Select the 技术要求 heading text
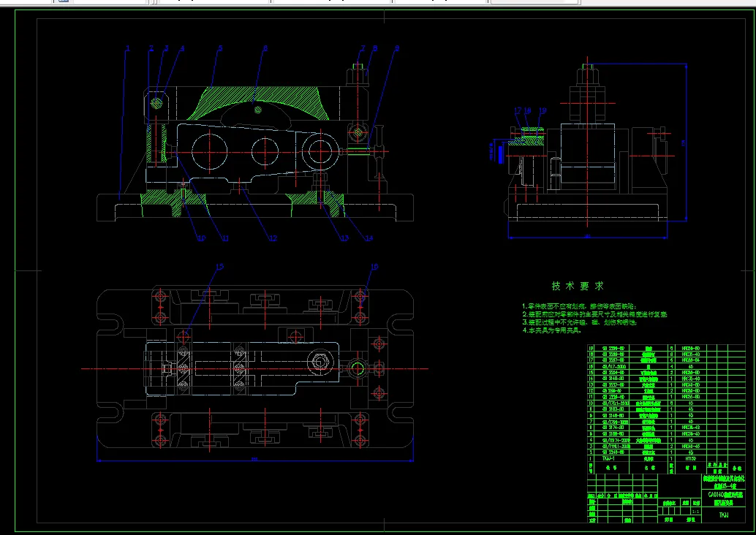The image size is (756, 535). [578, 287]
